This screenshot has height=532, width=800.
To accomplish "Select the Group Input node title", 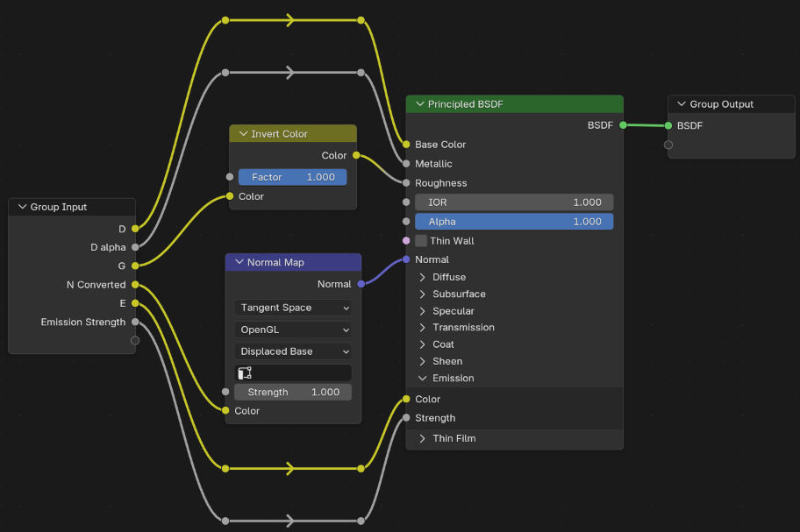I will 58,207.
